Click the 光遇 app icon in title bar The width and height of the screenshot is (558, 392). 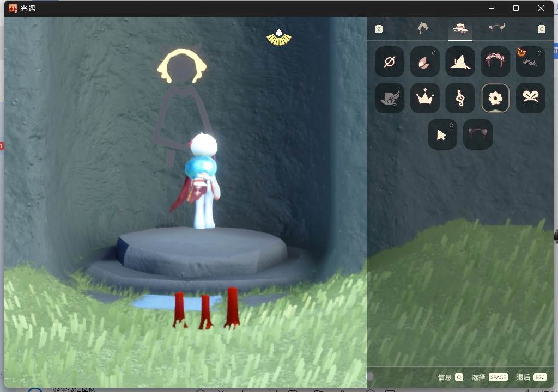point(13,8)
